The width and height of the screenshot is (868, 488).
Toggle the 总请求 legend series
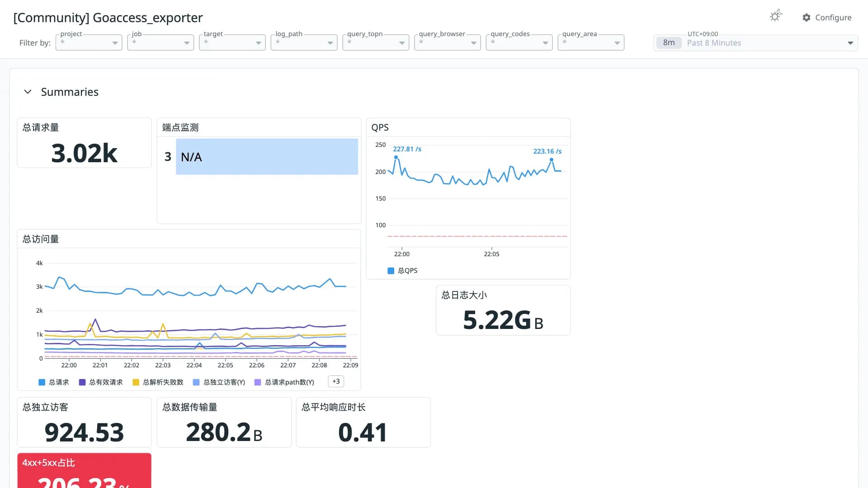pos(54,382)
